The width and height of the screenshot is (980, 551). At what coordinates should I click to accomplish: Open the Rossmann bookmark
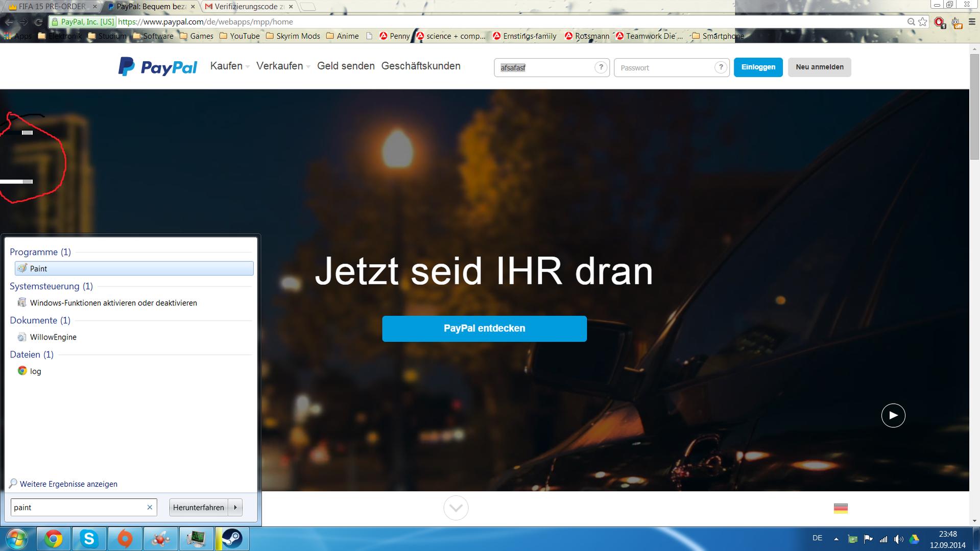click(587, 36)
